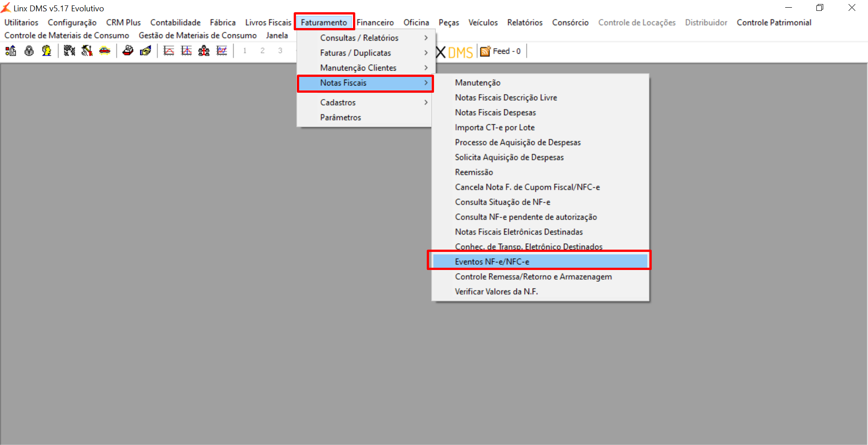Expand the Cadastros submenu
This screenshot has width=868, height=445.
(x=366, y=103)
